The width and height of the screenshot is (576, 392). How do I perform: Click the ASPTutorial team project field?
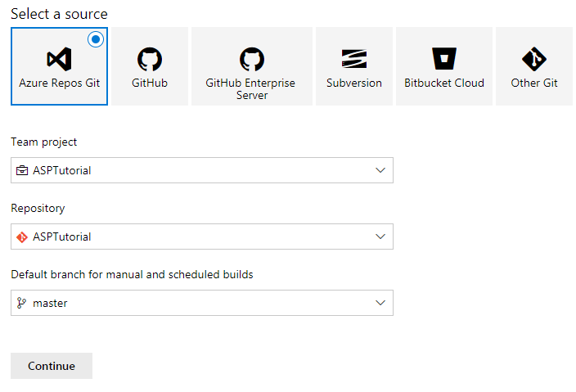(x=62, y=170)
